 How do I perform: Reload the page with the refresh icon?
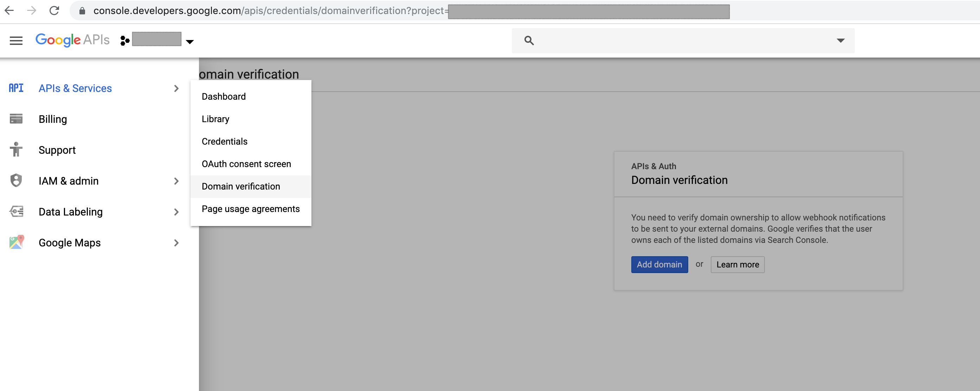pyautogui.click(x=54, y=11)
